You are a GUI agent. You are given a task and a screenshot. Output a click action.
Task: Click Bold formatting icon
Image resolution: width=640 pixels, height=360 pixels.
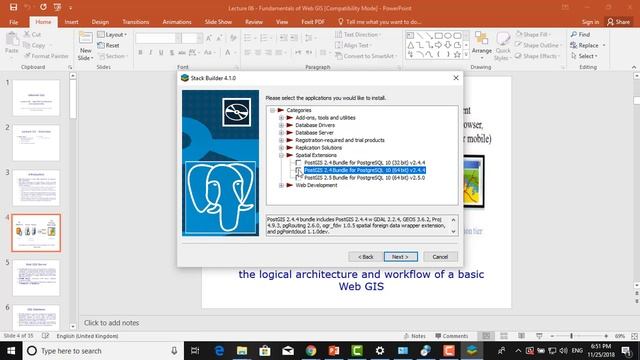point(140,53)
